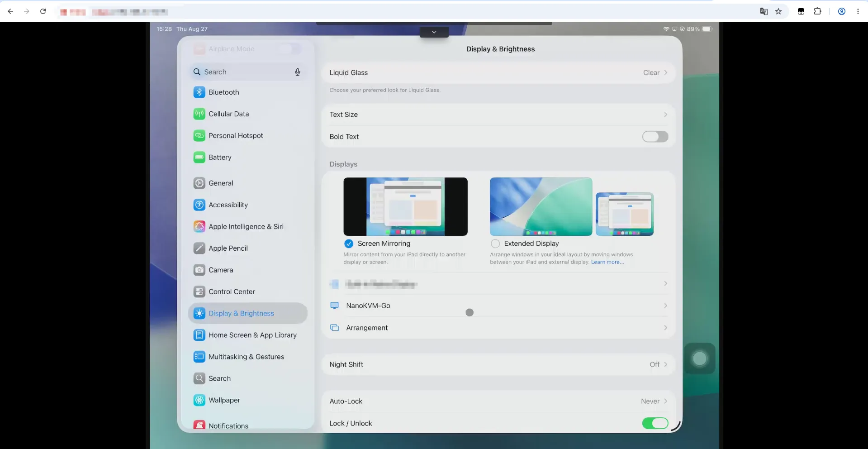Open Night Shift setting
868x449 pixels.
pos(498,365)
